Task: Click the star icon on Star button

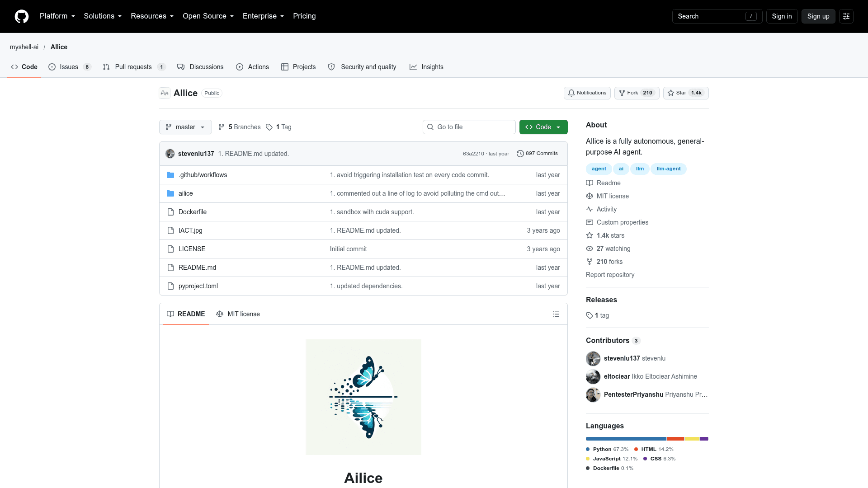Action: click(x=671, y=93)
